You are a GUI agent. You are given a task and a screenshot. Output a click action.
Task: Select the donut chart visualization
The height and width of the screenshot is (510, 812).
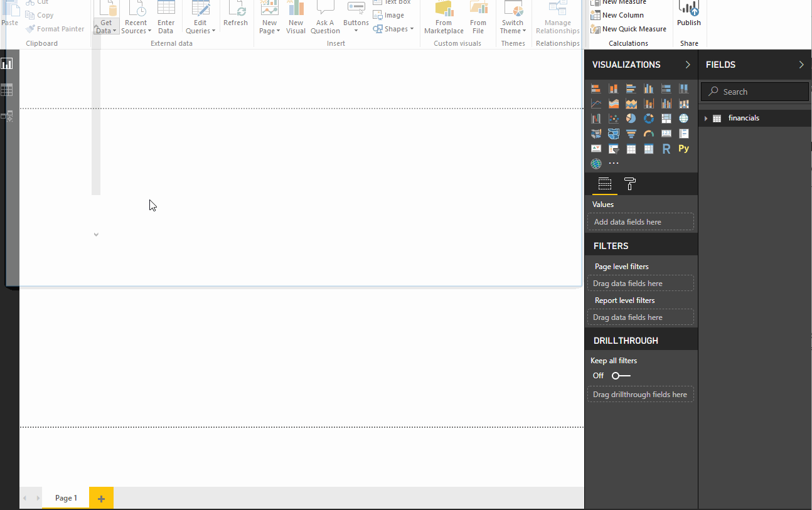click(x=649, y=119)
